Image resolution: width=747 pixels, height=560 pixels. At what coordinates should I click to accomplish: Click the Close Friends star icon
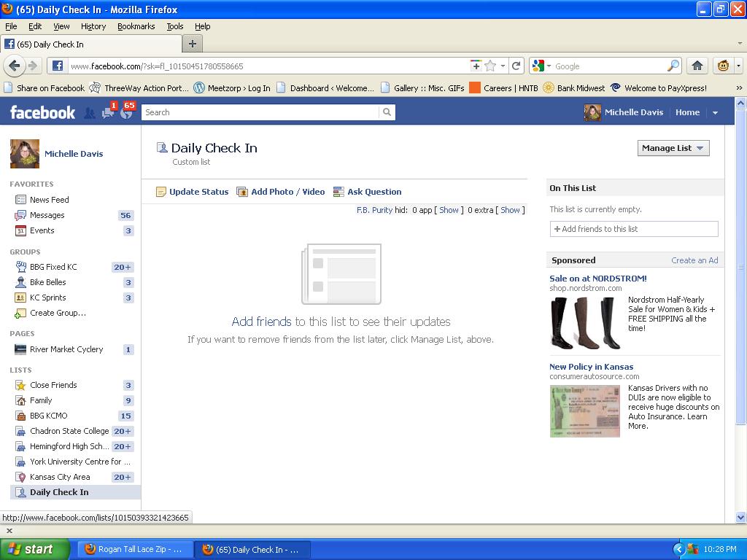20,385
